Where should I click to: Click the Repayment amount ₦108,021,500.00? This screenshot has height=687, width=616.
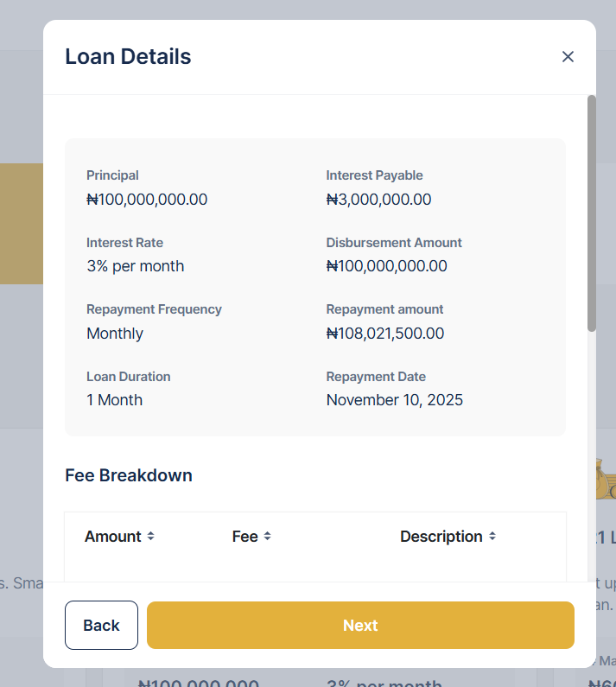point(385,334)
